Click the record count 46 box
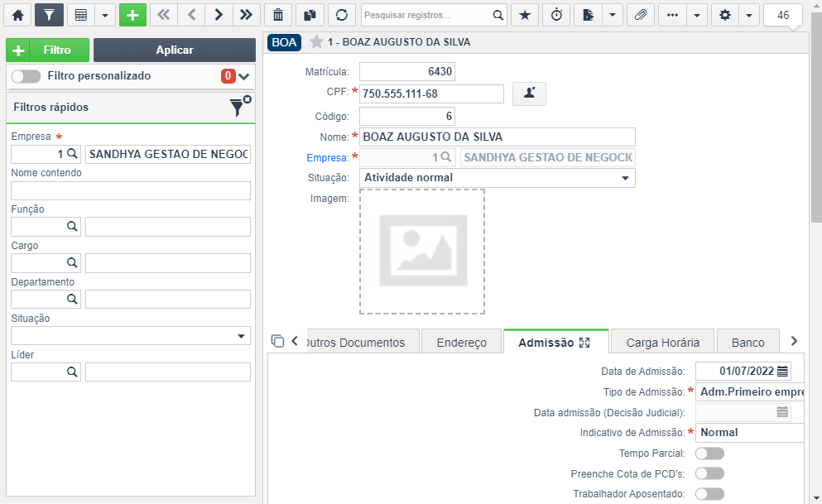822x504 pixels. pos(783,15)
